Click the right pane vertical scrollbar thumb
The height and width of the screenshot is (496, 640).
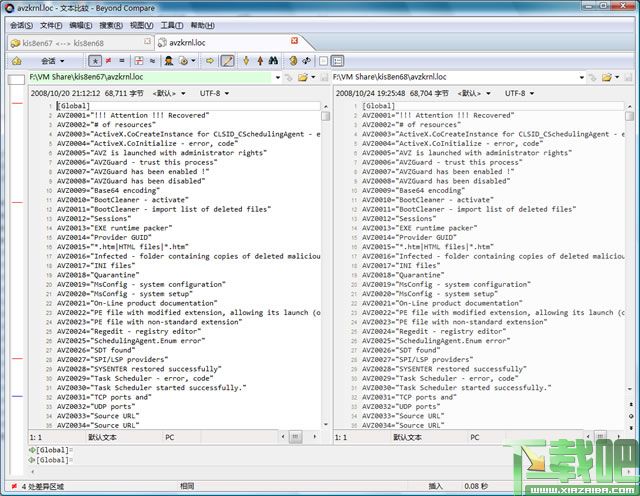[629, 116]
